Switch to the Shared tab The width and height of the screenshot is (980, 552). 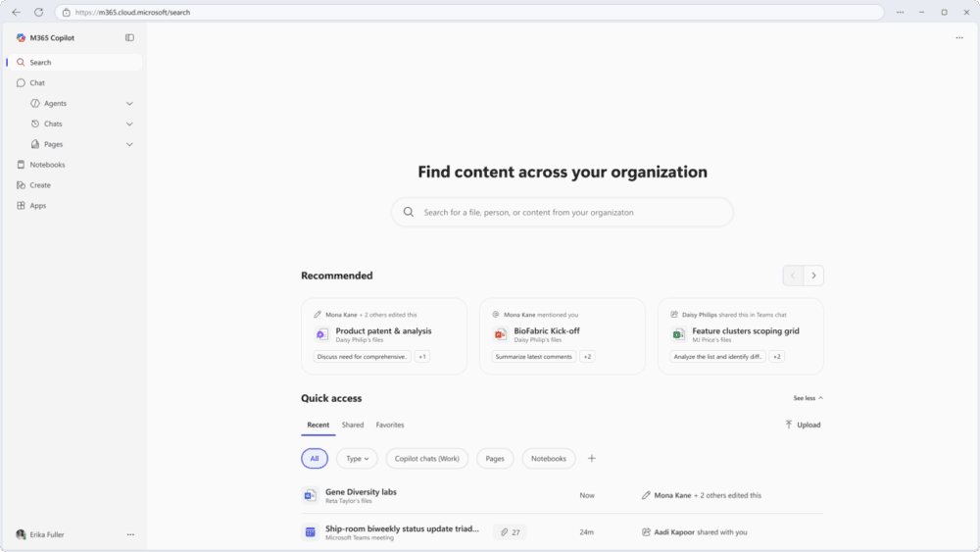click(353, 426)
